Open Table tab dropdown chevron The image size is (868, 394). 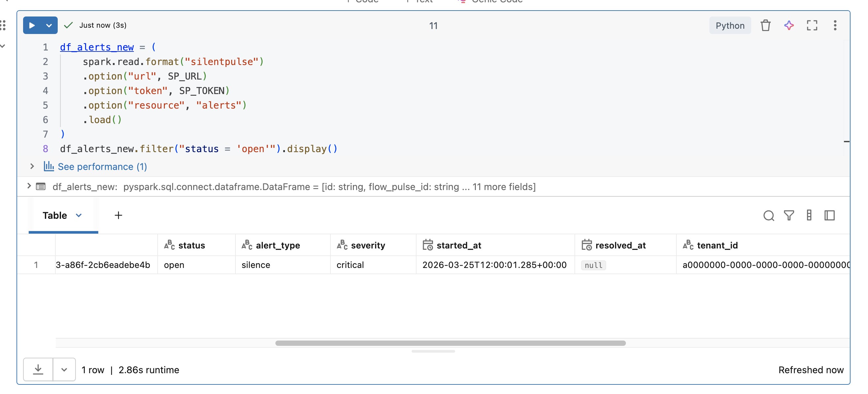coord(79,215)
